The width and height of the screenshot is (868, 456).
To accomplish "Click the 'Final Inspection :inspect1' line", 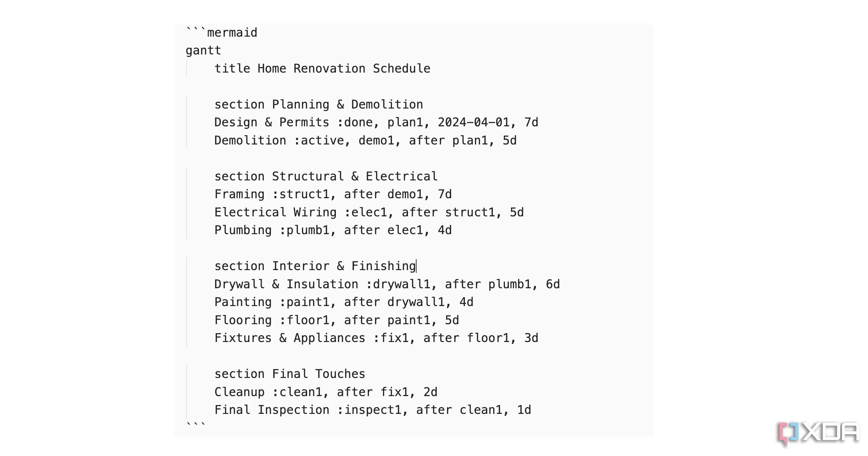I will click(x=372, y=410).
